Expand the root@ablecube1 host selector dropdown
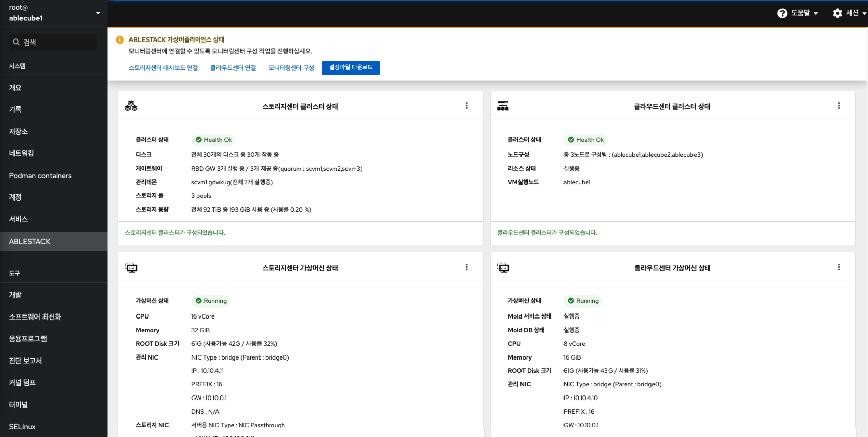 click(x=98, y=13)
